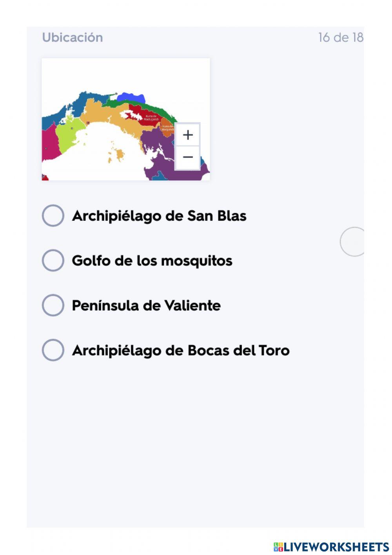Image resolution: width=392 pixels, height=555 pixels.
Task: Click the Ubicación heading
Action: 73,38
